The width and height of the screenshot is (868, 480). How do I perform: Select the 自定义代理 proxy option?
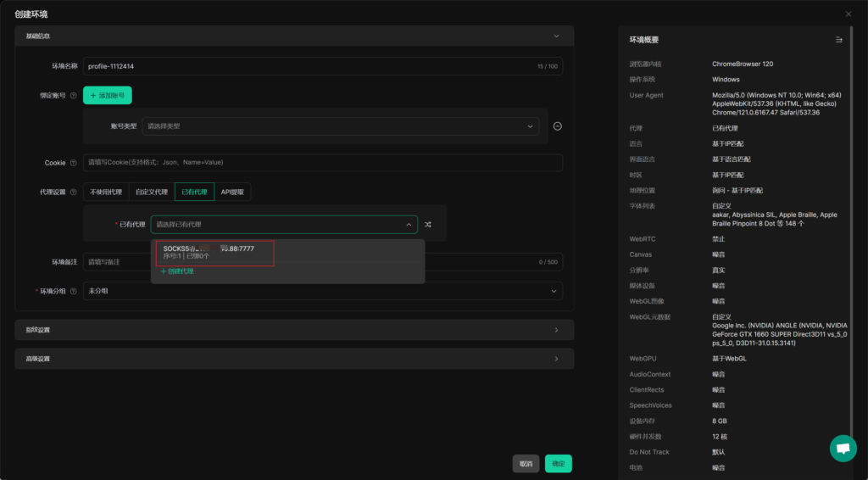tap(152, 193)
